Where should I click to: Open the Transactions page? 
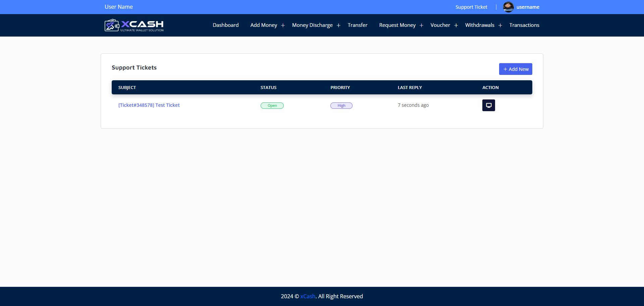pyautogui.click(x=524, y=25)
